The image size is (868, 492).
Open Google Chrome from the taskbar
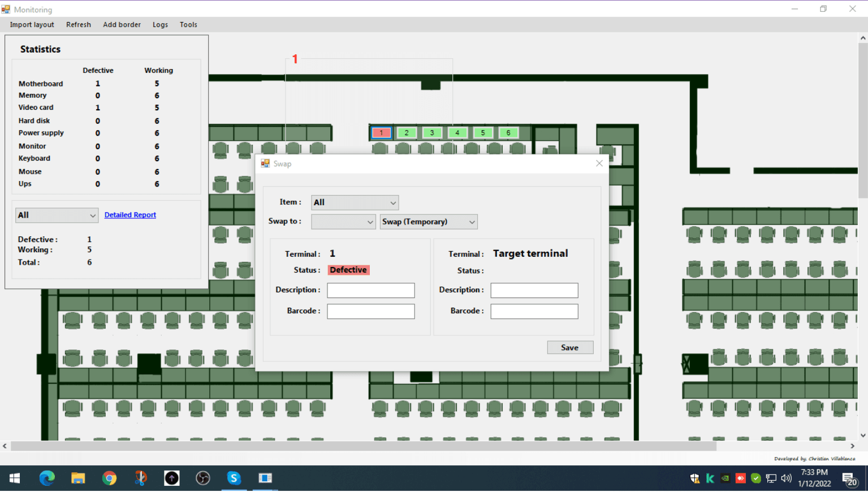pos(109,478)
